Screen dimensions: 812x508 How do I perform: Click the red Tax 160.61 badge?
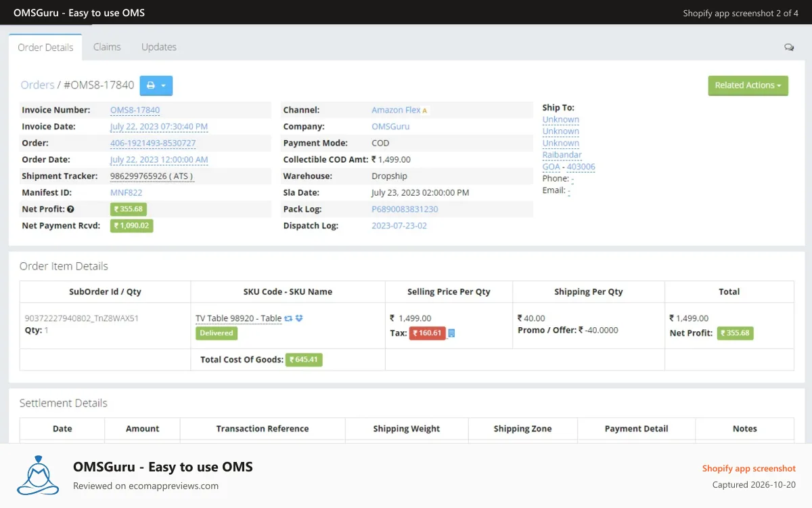coord(427,333)
